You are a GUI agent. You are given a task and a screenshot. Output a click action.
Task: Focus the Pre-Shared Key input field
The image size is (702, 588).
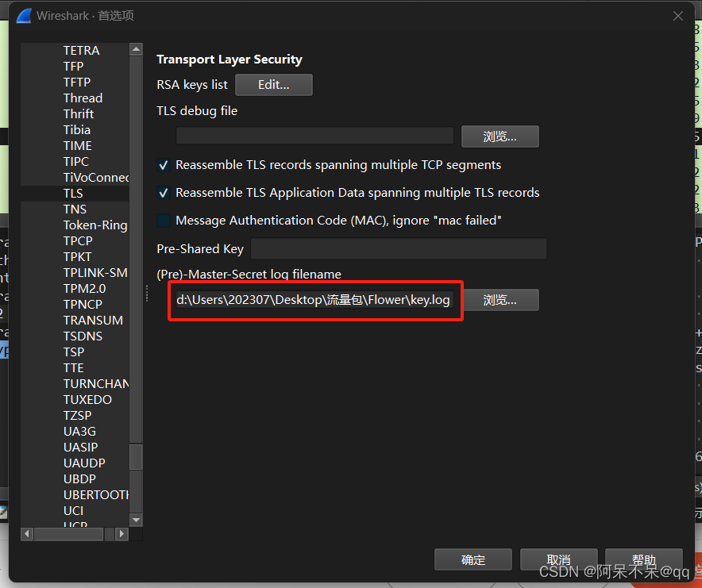(399, 249)
